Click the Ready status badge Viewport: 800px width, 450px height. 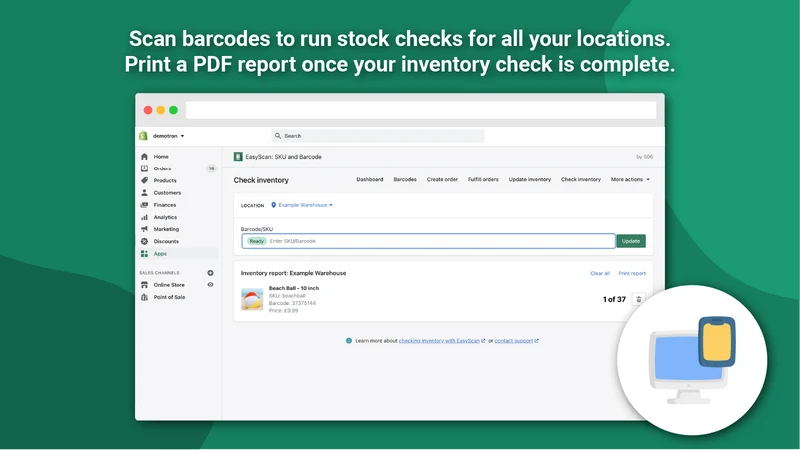257,241
